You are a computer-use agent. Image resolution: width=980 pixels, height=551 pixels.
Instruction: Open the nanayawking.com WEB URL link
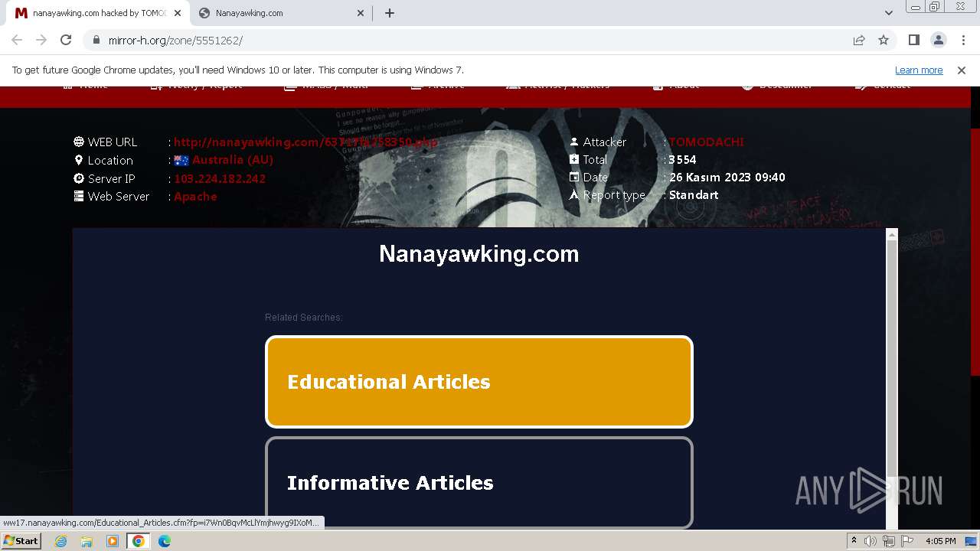click(305, 142)
